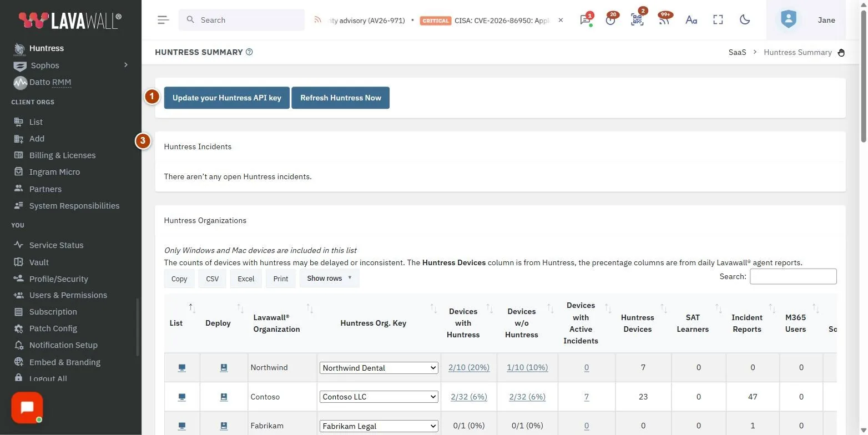Open the font size Aa icon
Image resolution: width=868 pixels, height=435 pixels.
pos(691,20)
